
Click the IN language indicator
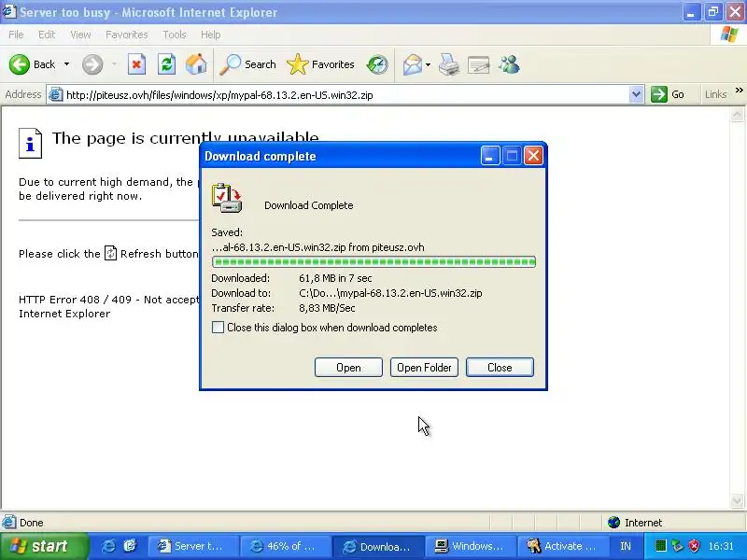point(626,546)
